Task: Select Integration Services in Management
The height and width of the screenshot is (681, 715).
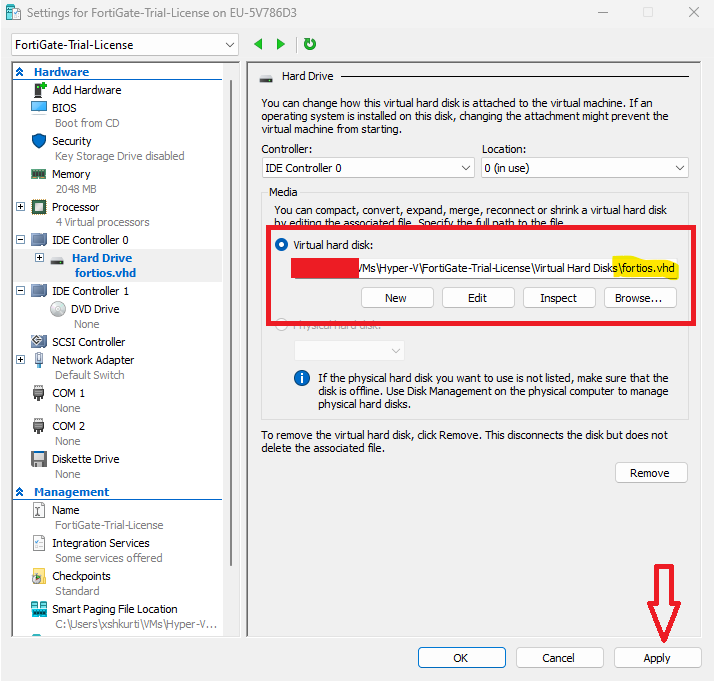Action: click(101, 543)
